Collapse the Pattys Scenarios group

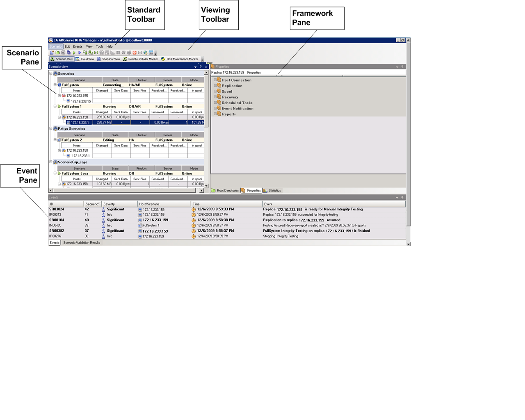pyautogui.click(x=51, y=128)
